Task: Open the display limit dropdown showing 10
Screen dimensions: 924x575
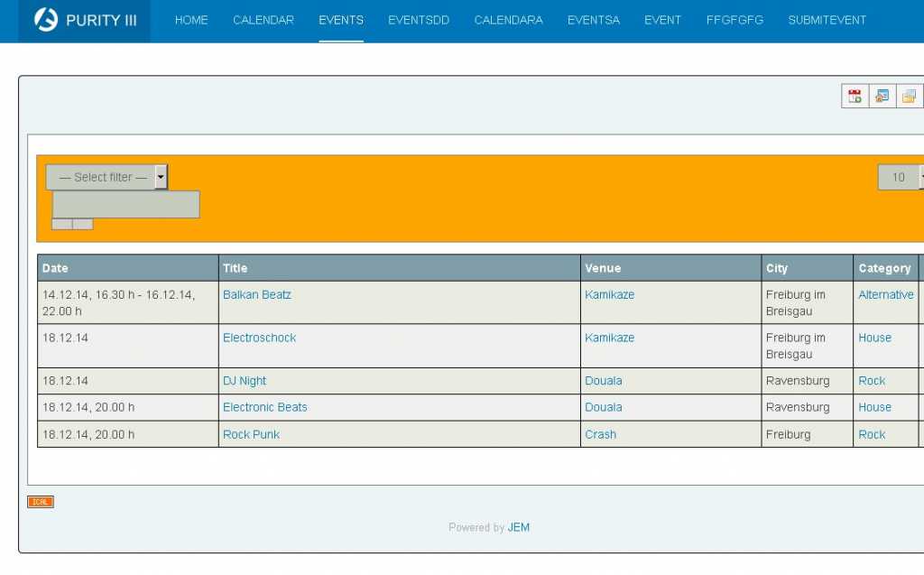Action: pos(901,177)
